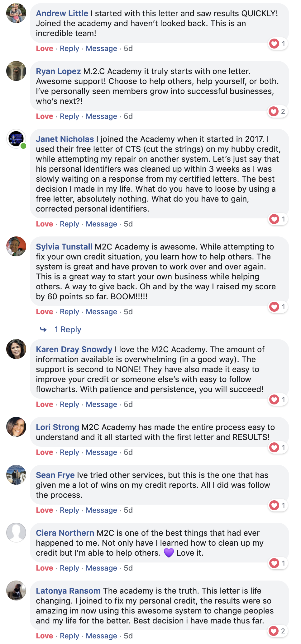View heart reaction on Sean Frye's comment

tap(277, 505)
